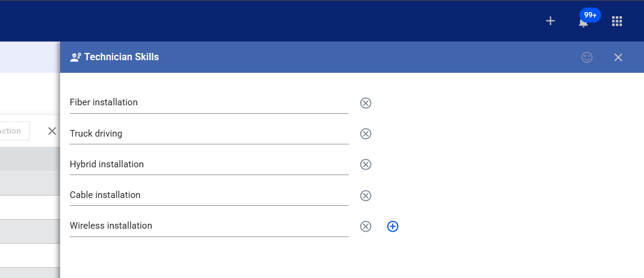Remove the Fiber installation skill
Viewport: 644px width, 278px height.
point(366,103)
